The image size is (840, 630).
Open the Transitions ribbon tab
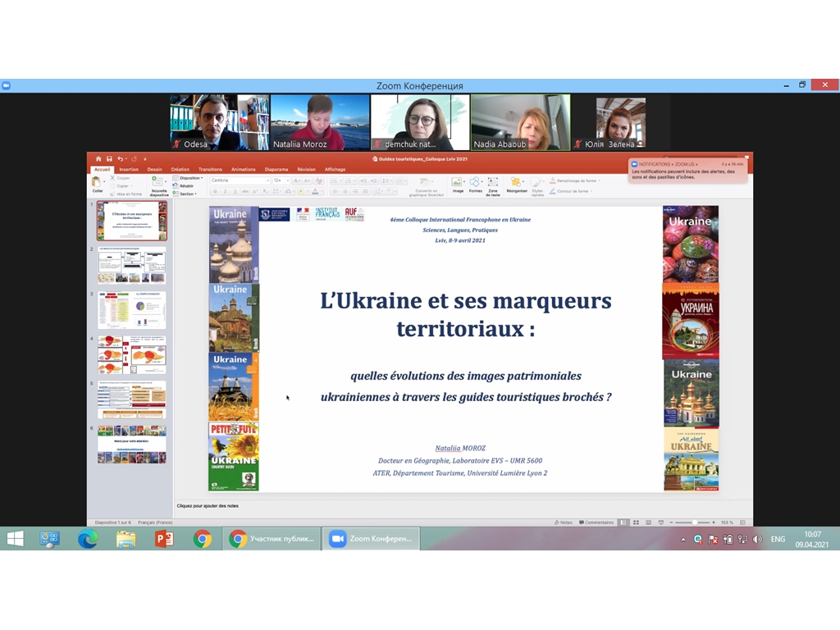click(x=210, y=169)
